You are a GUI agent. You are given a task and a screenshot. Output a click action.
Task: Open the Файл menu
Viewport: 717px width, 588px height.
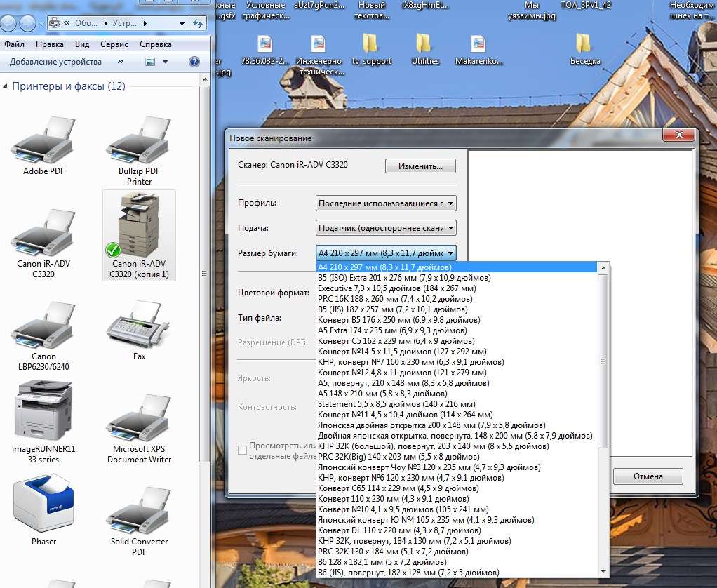pos(14,44)
